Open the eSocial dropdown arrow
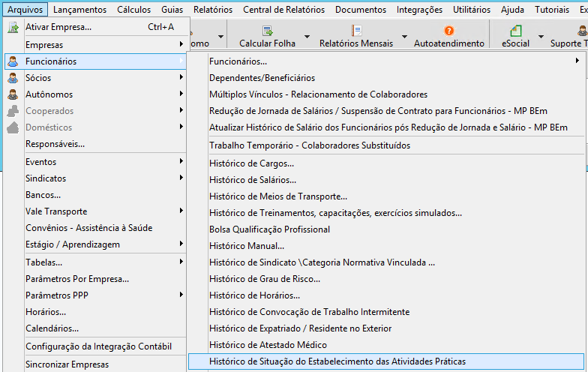This screenshot has width=588, height=372. 541,37
